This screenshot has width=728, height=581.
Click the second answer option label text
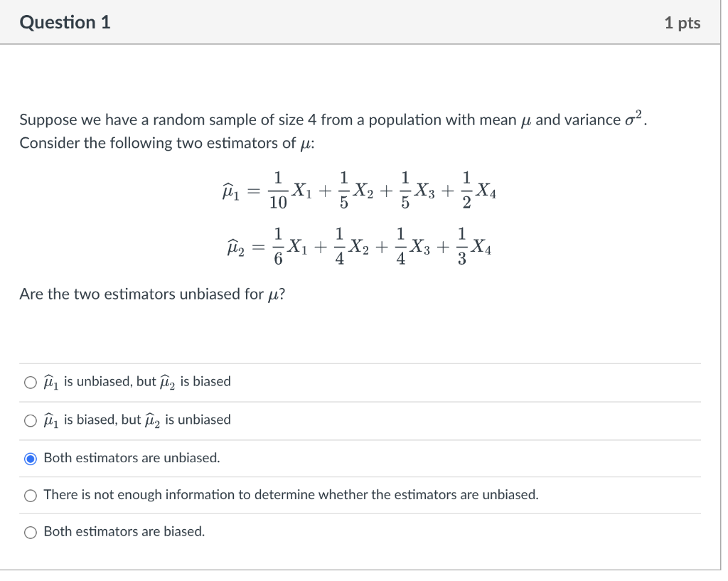[x=137, y=420]
